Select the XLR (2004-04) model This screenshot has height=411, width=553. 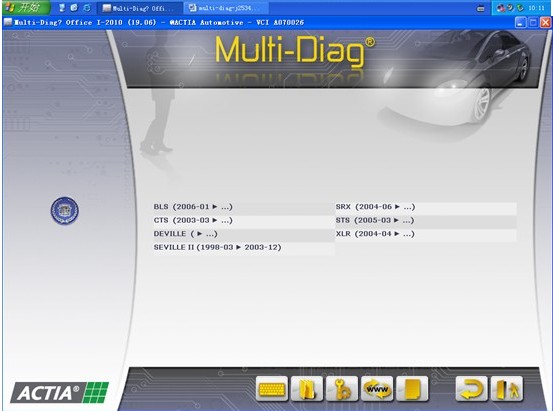pyautogui.click(x=375, y=234)
